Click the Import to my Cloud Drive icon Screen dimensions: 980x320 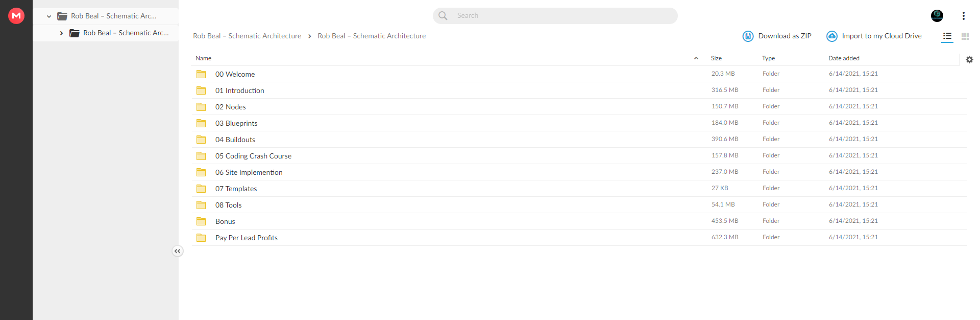tap(832, 36)
